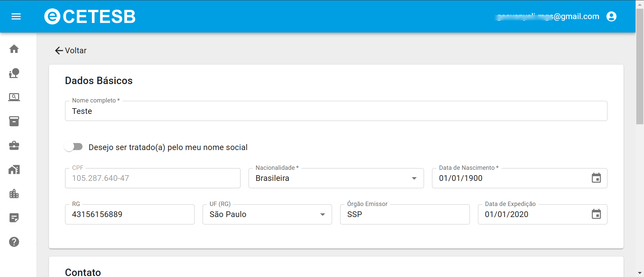Open the hamburger menu in header
Image resolution: width=644 pixels, height=277 pixels.
[16, 16]
